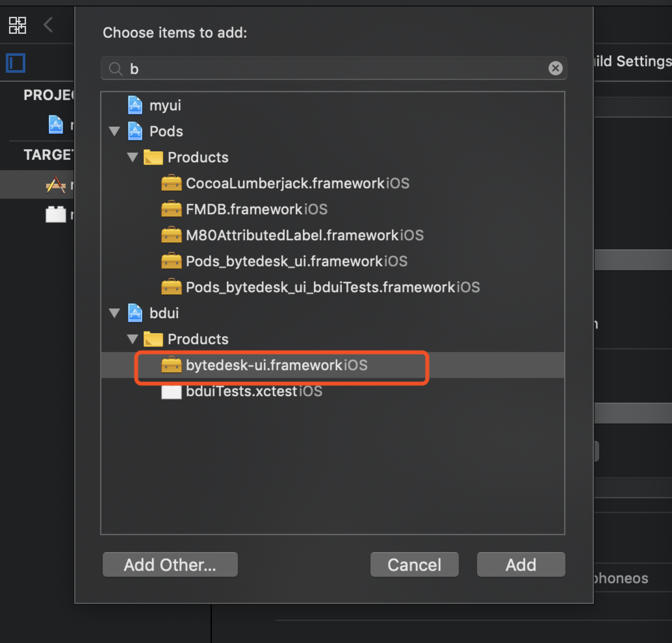The image size is (672, 643).
Task: Clear the search field text
Action: coord(555,68)
